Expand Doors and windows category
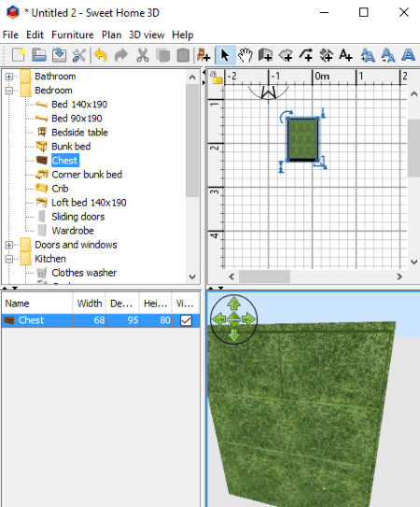 click(8, 245)
